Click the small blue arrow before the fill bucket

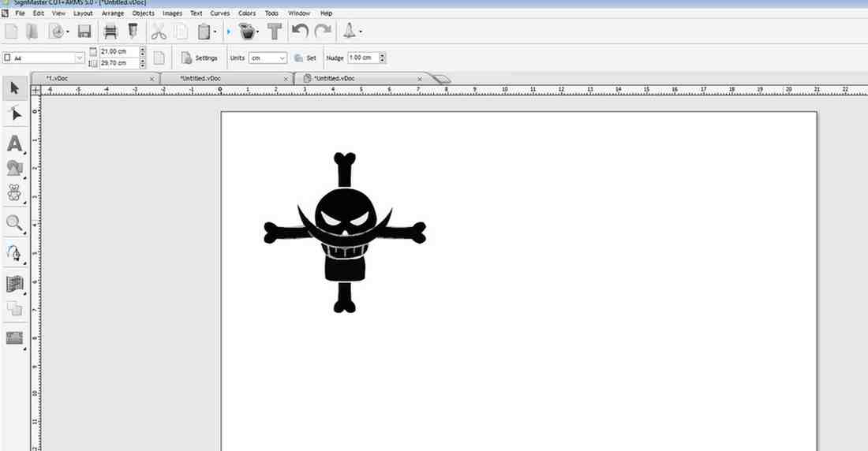pyautogui.click(x=229, y=32)
